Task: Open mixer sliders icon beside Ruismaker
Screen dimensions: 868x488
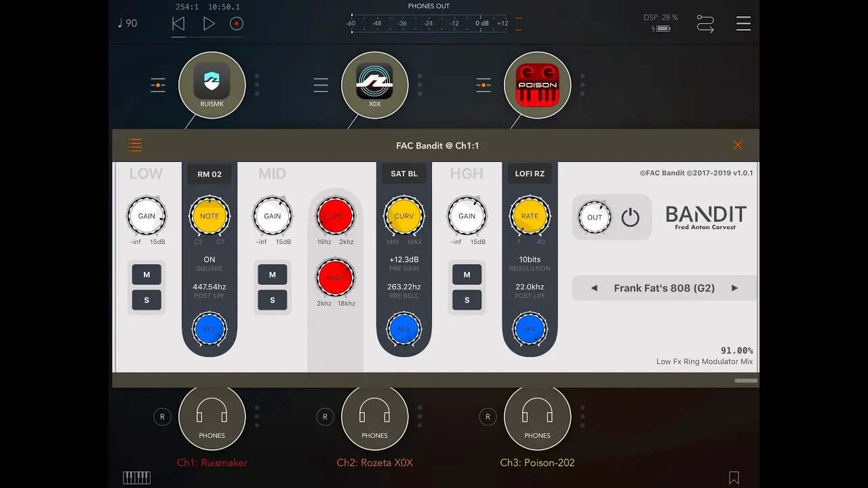Action: coord(158,85)
